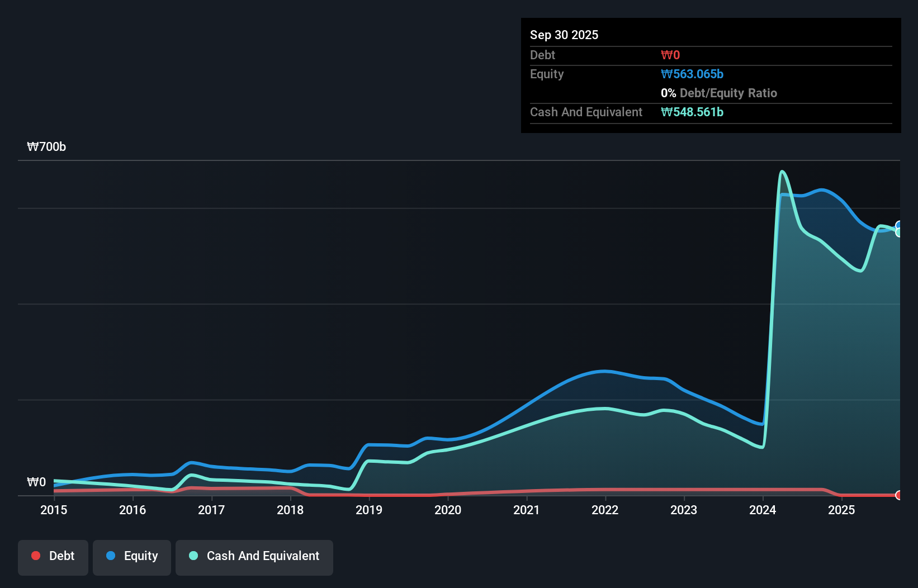Select the Cash And Equivalent value ₩548.561b
The height and width of the screenshot is (588, 918).
point(693,112)
